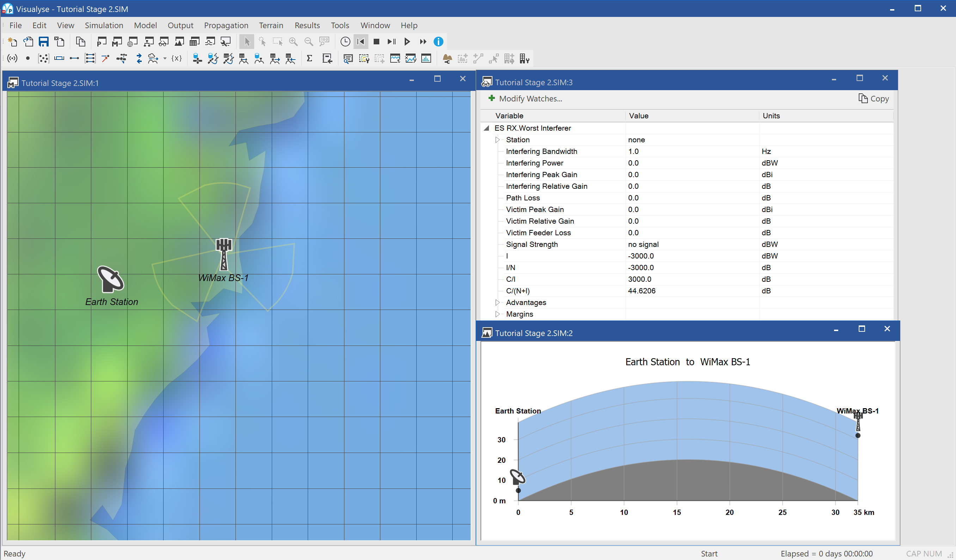This screenshot has height=560, width=956.
Task: Click the New simulation file icon
Action: tap(13, 41)
